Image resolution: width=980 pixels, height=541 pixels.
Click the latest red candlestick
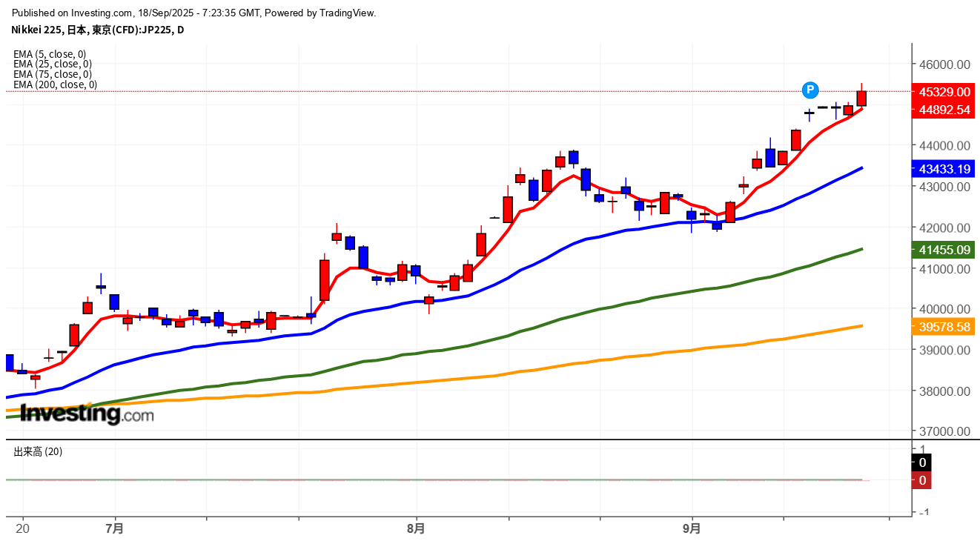coord(861,98)
